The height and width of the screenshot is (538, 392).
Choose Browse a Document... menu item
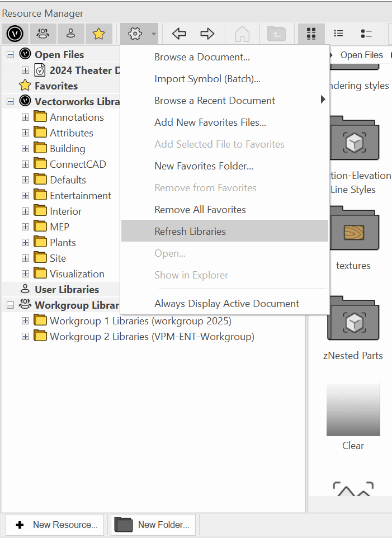(x=225, y=57)
